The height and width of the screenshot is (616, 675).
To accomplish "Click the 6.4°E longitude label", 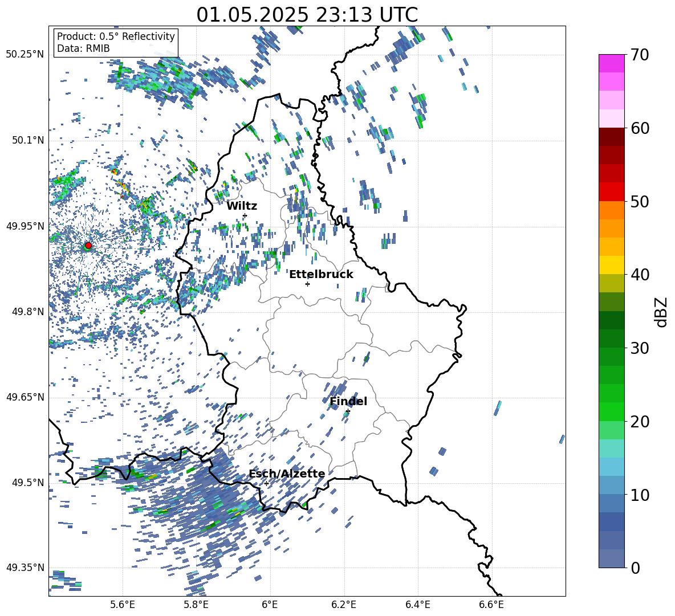I will point(417,605).
